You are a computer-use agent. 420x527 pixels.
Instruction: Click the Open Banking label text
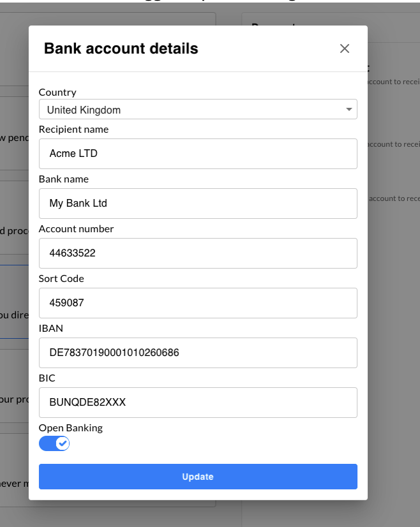[71, 428]
